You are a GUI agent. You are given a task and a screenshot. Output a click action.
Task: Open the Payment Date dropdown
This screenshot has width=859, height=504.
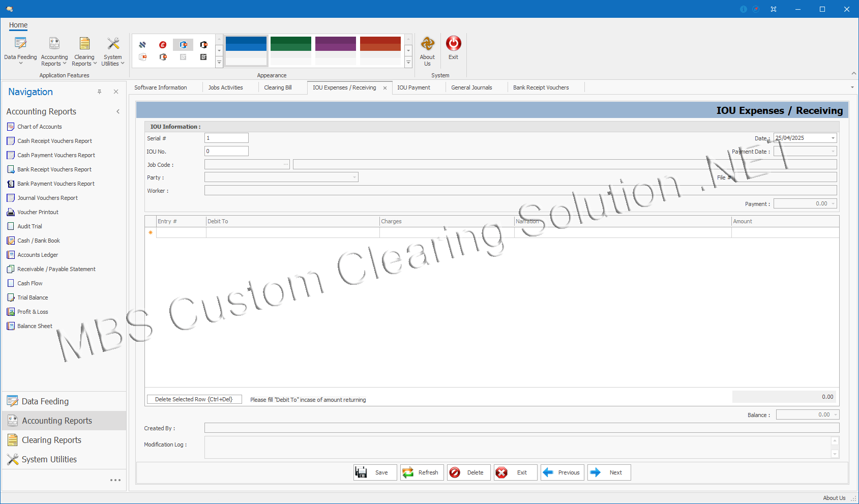833,152
